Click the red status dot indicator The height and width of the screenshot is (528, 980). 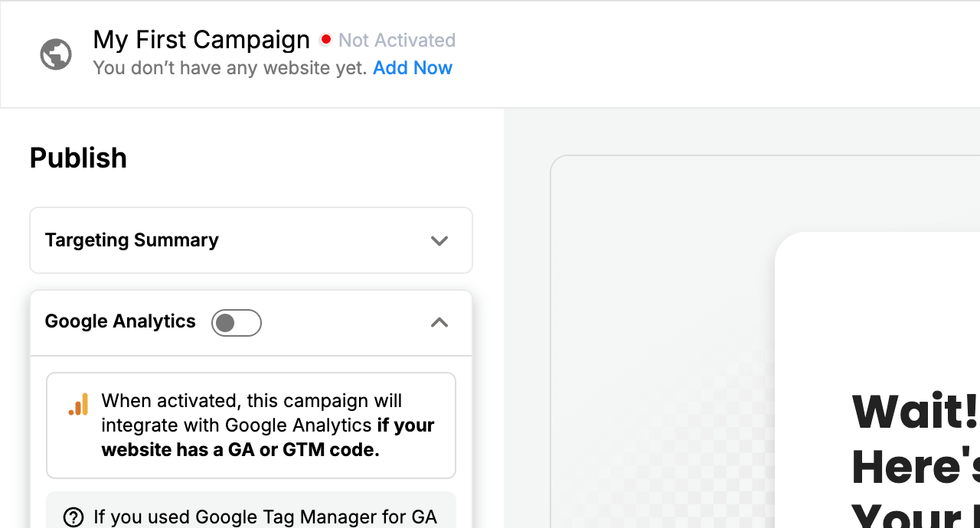pyautogui.click(x=325, y=40)
